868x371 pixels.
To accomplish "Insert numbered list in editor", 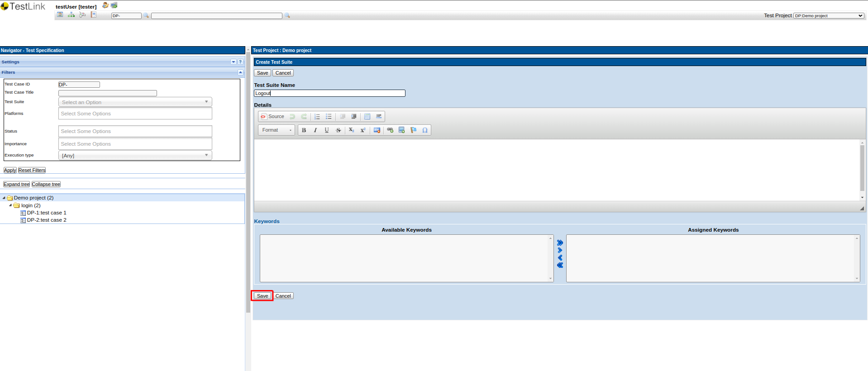I will [x=317, y=117].
